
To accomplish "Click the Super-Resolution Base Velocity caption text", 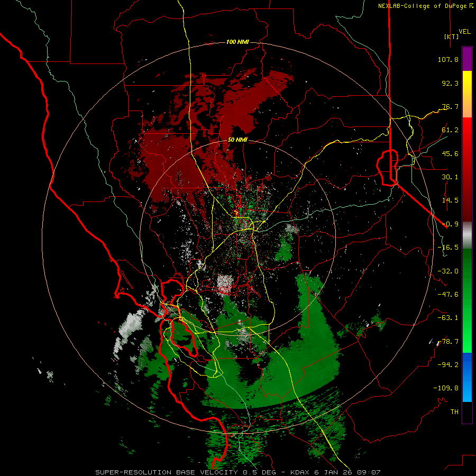I will click(x=237, y=472).
